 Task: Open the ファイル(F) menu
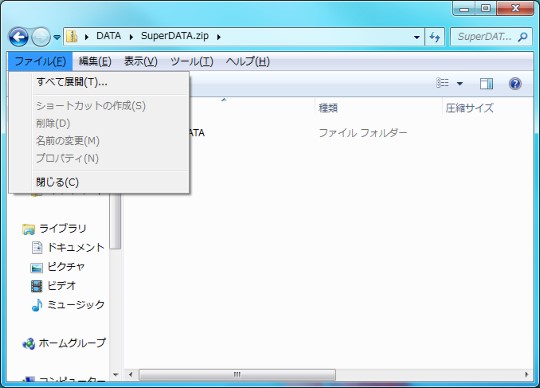point(40,62)
